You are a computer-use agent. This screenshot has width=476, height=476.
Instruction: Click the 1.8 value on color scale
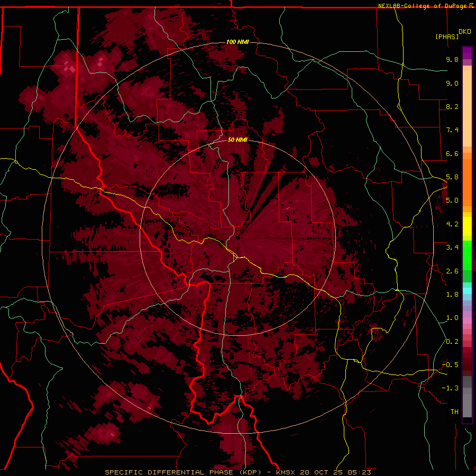pyautogui.click(x=452, y=295)
